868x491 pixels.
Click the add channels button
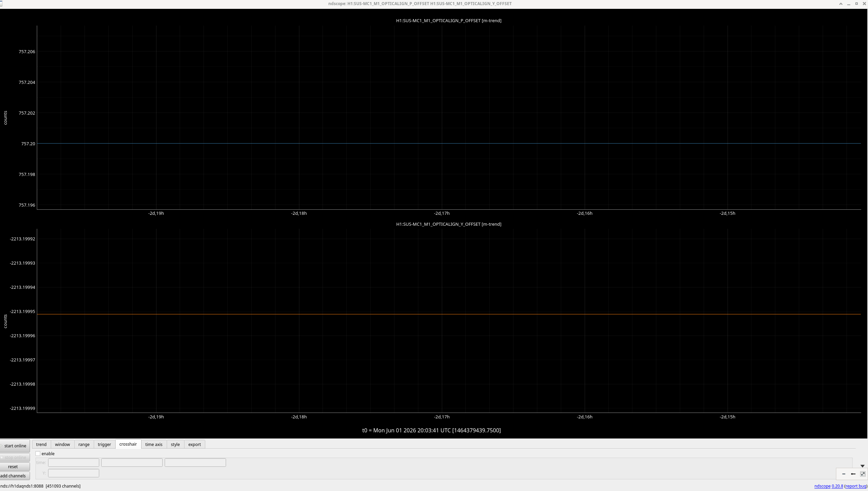[x=15, y=476]
